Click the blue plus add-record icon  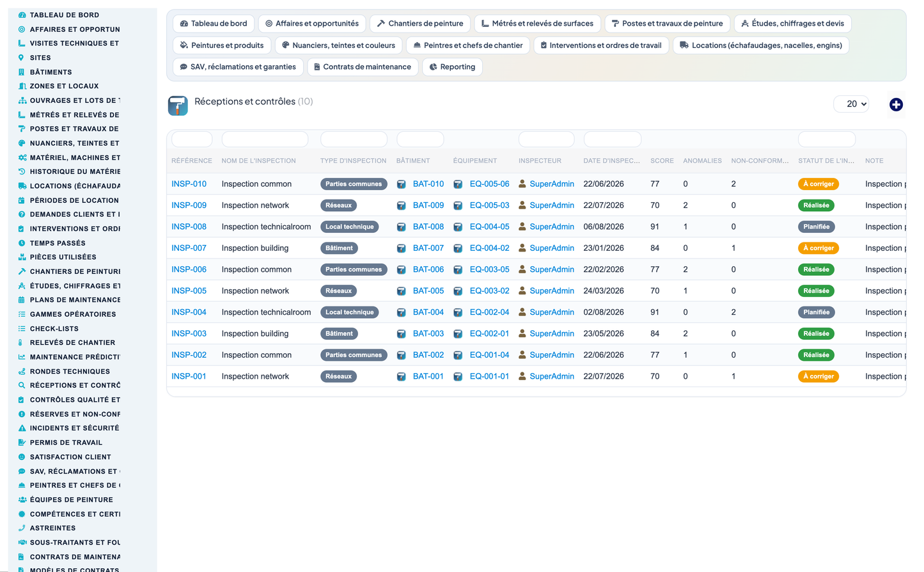tap(896, 104)
